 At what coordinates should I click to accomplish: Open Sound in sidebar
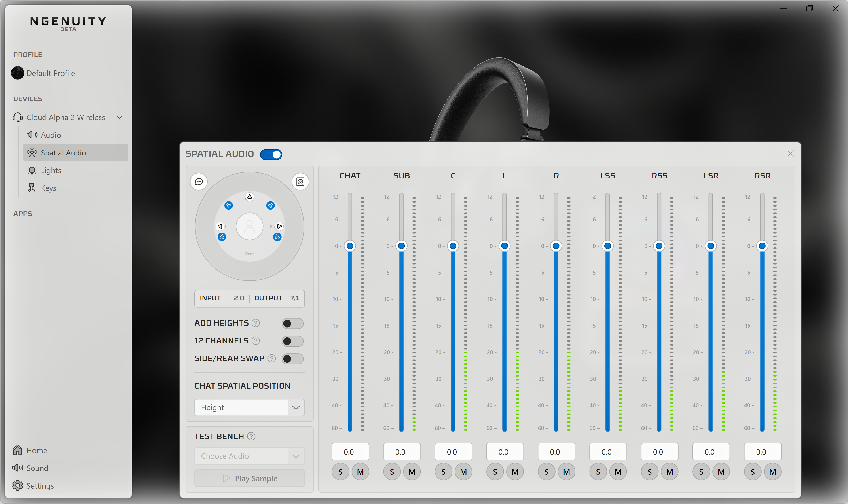click(30, 468)
